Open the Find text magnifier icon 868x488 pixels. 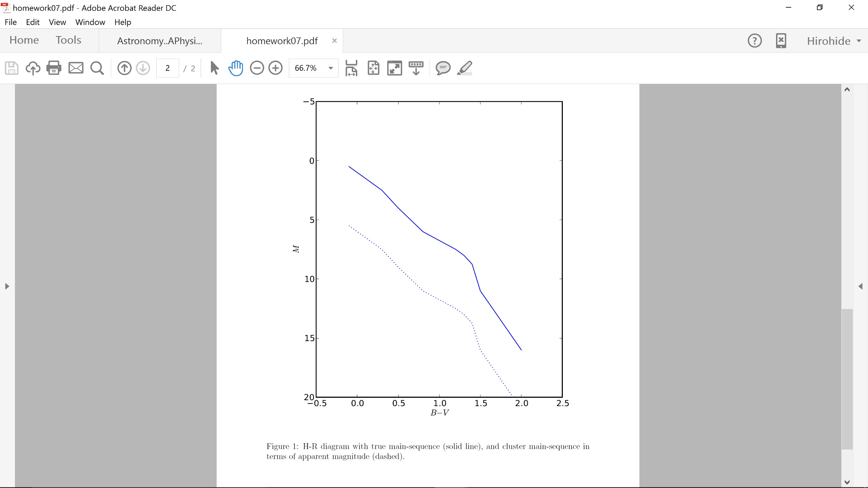97,68
